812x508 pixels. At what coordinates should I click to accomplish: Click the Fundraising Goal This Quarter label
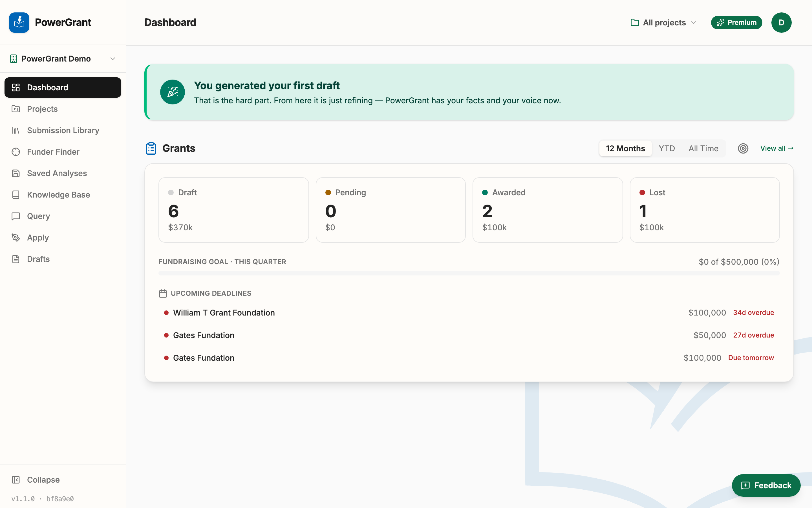pyautogui.click(x=222, y=262)
